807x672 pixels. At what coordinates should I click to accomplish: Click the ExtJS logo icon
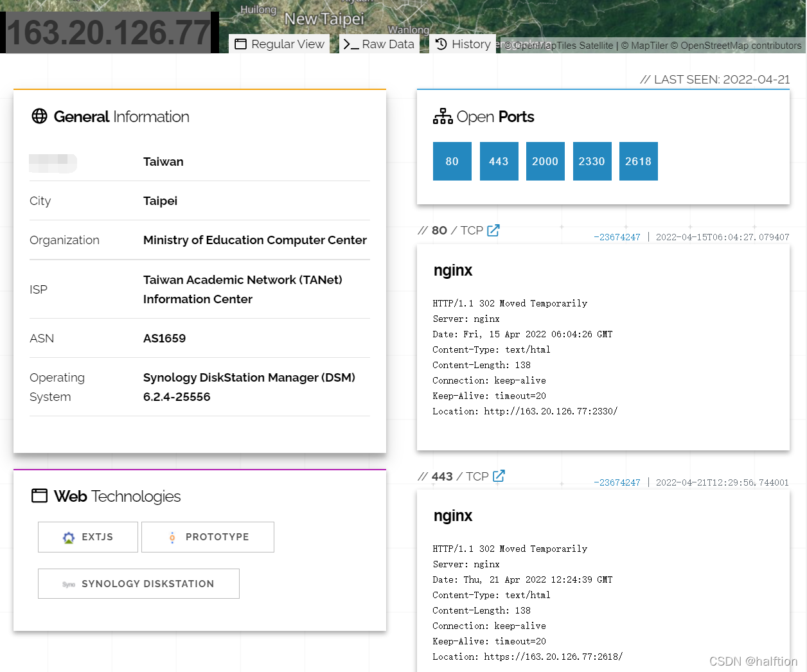click(x=69, y=538)
